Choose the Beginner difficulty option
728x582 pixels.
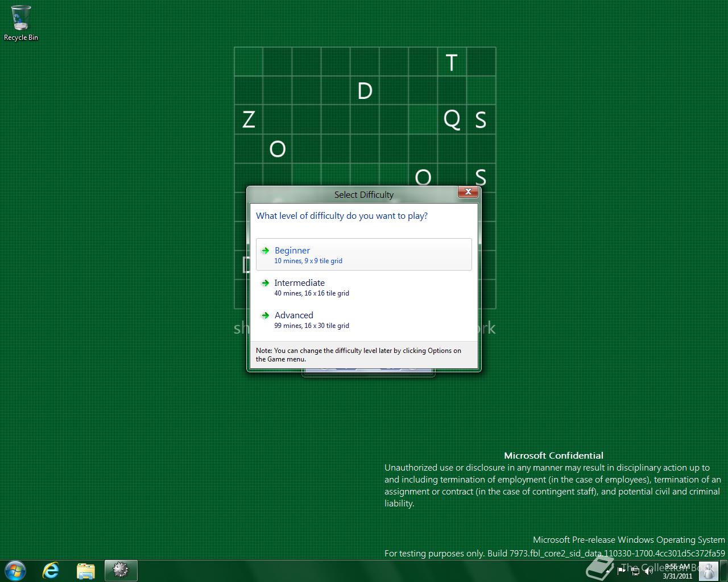364,255
